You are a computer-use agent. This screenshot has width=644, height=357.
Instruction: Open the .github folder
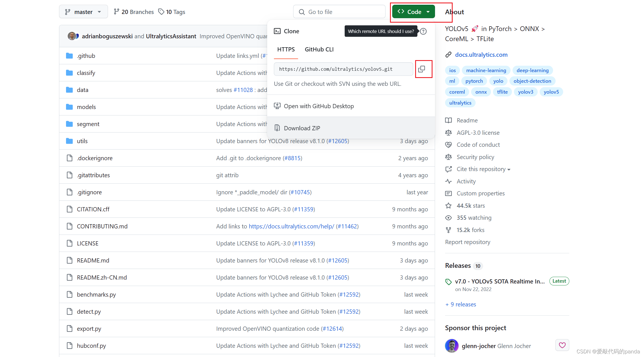(86, 56)
